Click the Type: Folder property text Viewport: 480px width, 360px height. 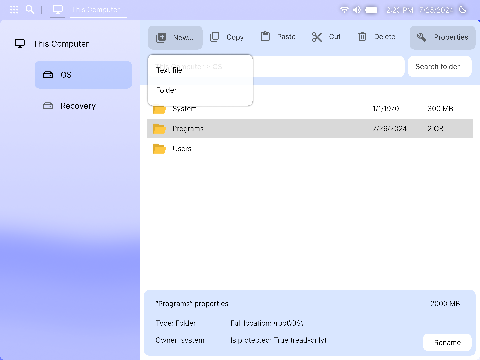click(x=175, y=323)
